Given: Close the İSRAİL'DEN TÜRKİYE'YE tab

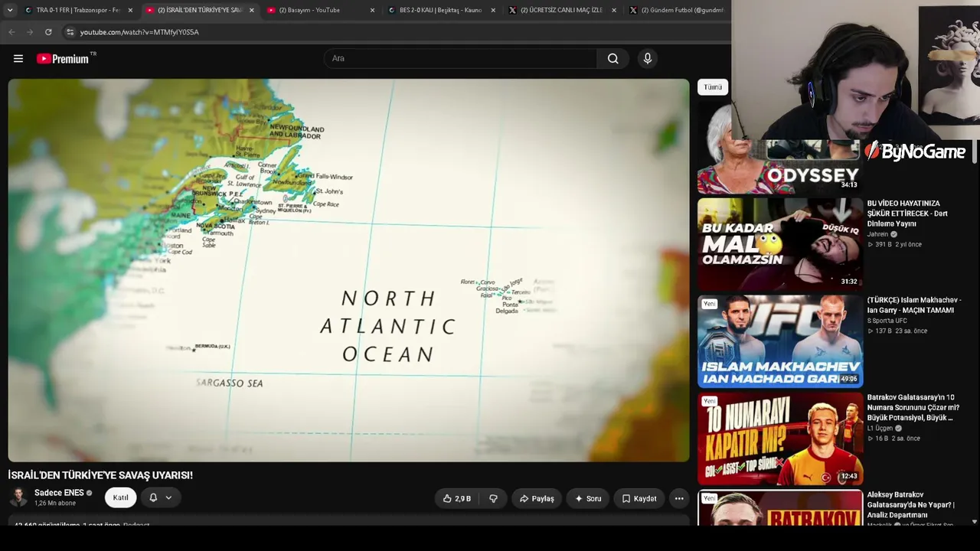Looking at the screenshot, I should point(251,10).
